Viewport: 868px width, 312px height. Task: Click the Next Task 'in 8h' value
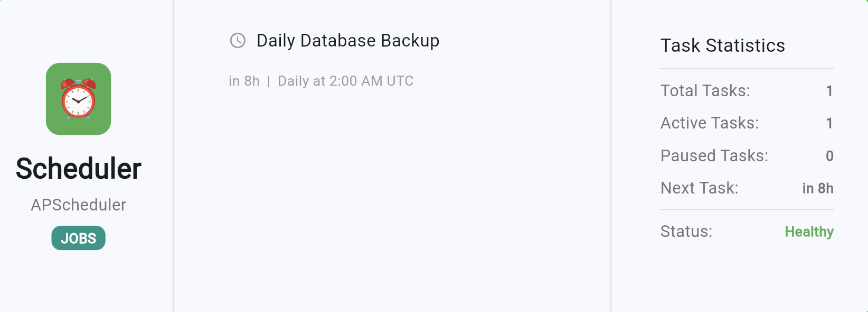point(817,188)
